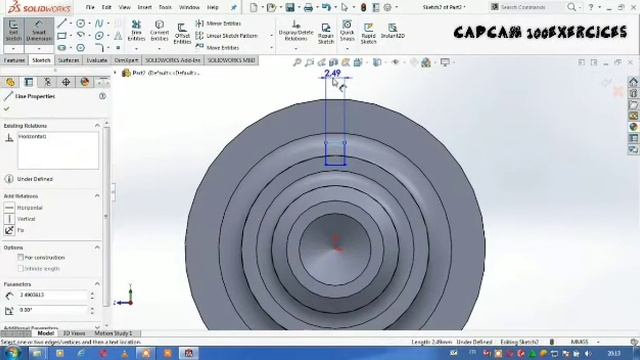Click the Repair Sketch tool
Screen dimensions: 640x360
326,33
